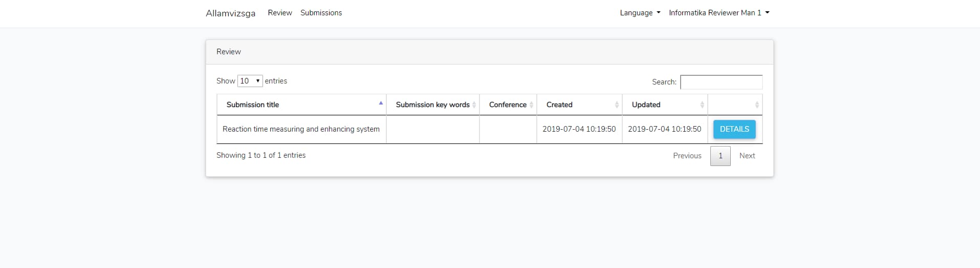Click sort arrows on the last unnamed column
This screenshot has height=268, width=980.
(x=757, y=105)
